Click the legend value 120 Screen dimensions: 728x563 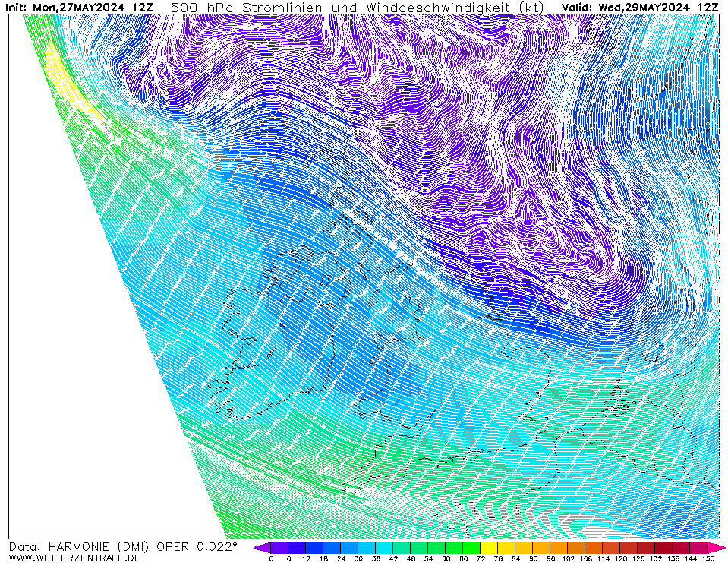pyautogui.click(x=621, y=558)
